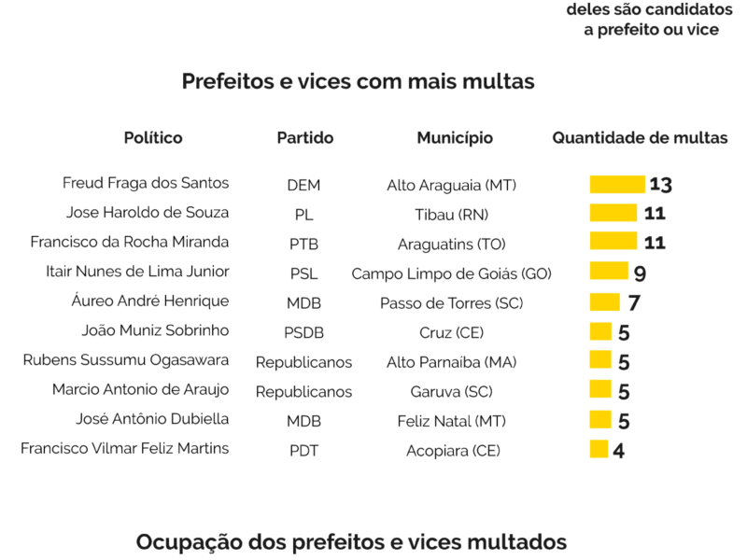Select Itair Nunes de Lima Junior
The image size is (747, 560).
point(137,272)
